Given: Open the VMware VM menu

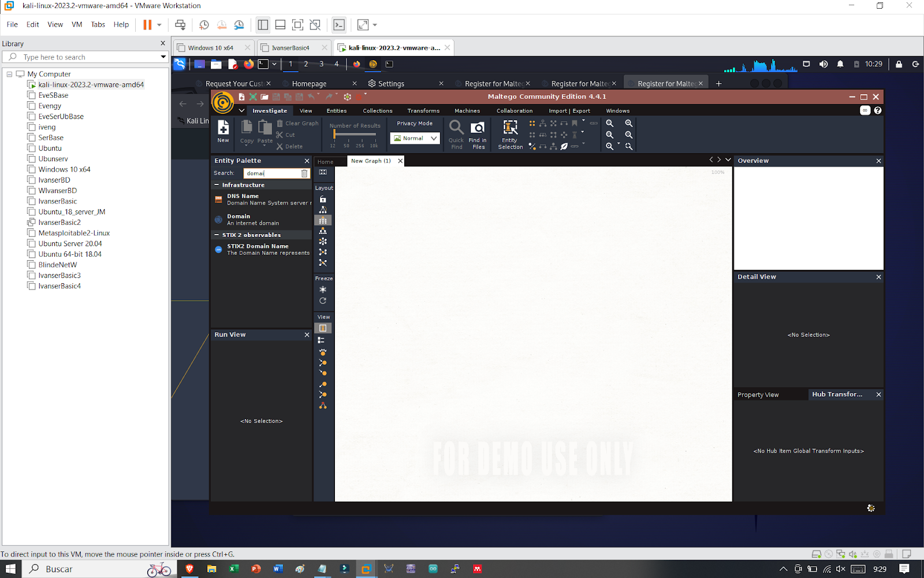Looking at the screenshot, I should click(77, 24).
